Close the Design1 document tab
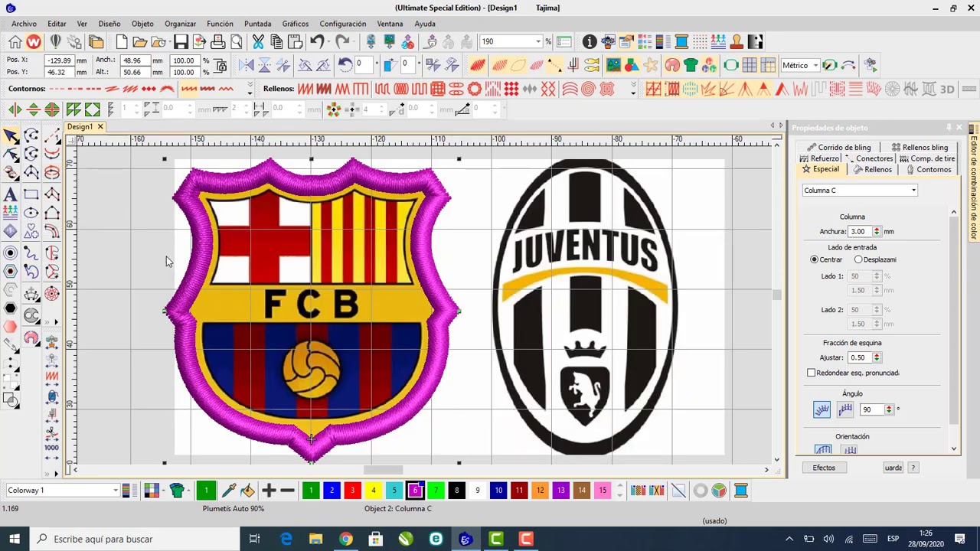 point(100,127)
